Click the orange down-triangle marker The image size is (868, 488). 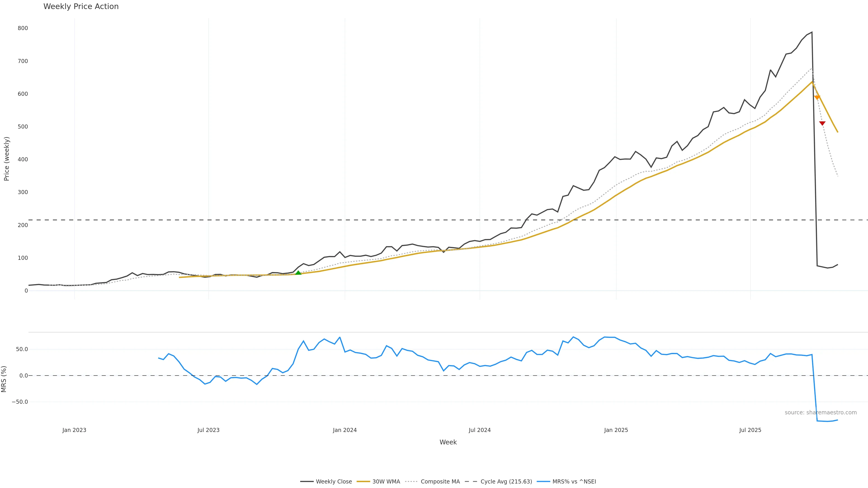[817, 97]
